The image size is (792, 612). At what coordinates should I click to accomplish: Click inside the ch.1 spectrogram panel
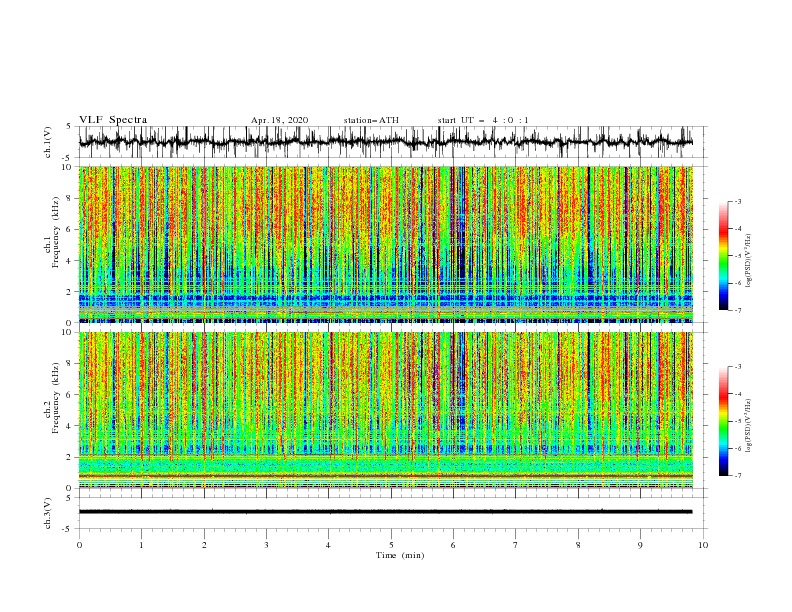click(x=385, y=244)
